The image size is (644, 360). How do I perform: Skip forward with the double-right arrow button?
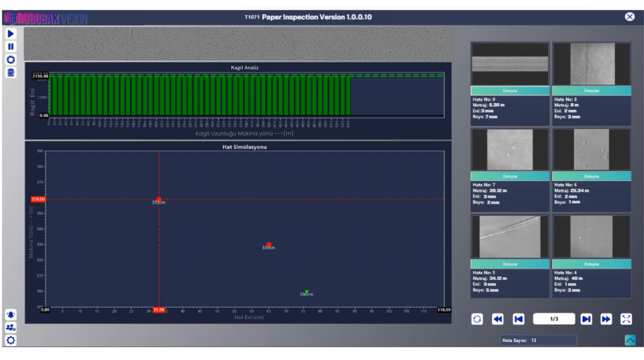point(606,319)
